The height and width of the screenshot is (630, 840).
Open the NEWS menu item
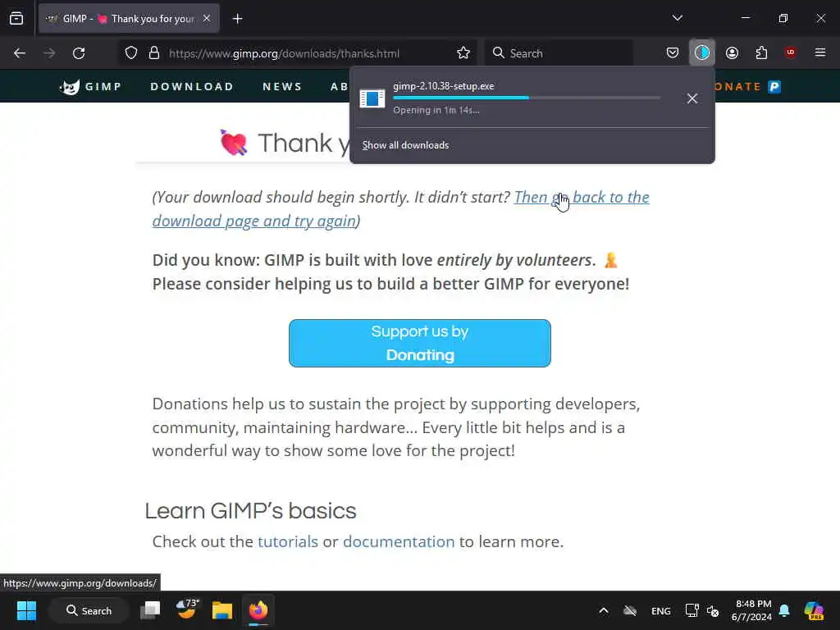pyautogui.click(x=282, y=86)
